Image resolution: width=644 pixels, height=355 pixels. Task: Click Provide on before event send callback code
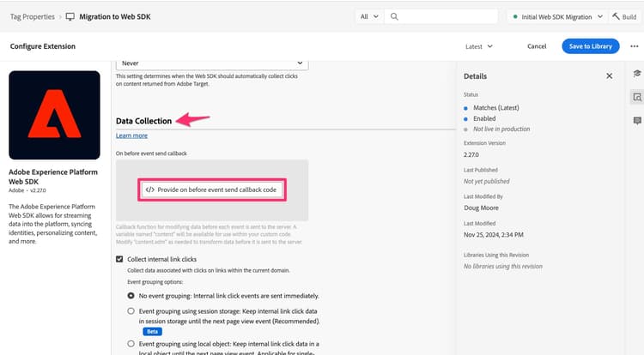(212, 190)
